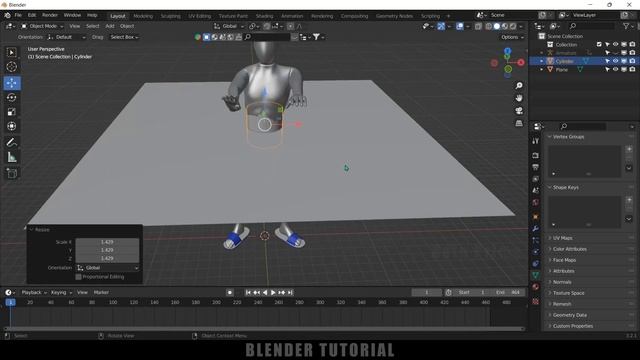This screenshot has width=640, height=360.
Task: Click the play animation button
Action: pos(273,292)
